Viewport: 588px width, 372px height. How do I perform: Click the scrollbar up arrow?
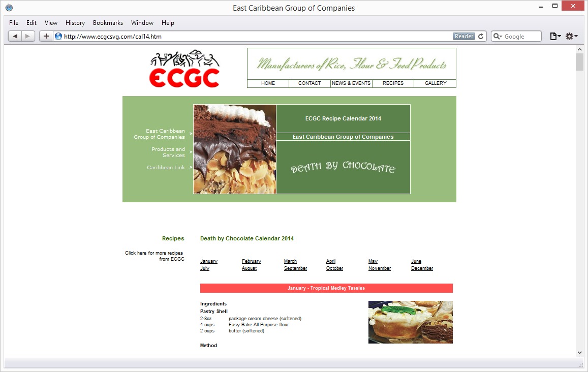[x=579, y=49]
